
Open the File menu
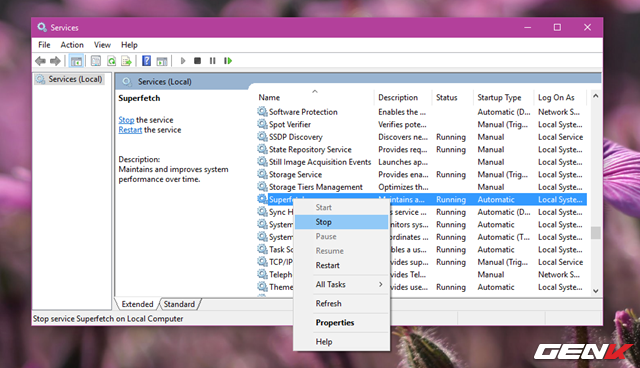coord(44,45)
